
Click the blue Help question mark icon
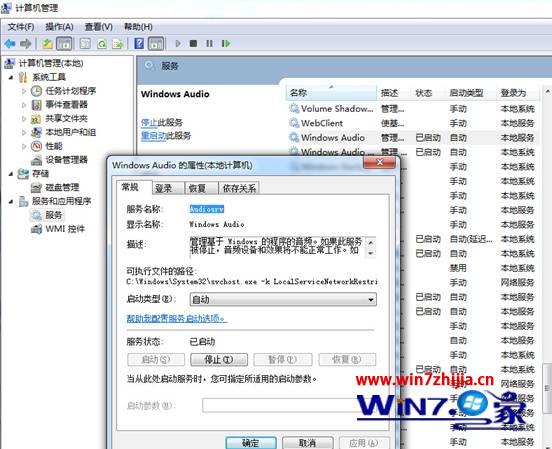tap(139, 44)
